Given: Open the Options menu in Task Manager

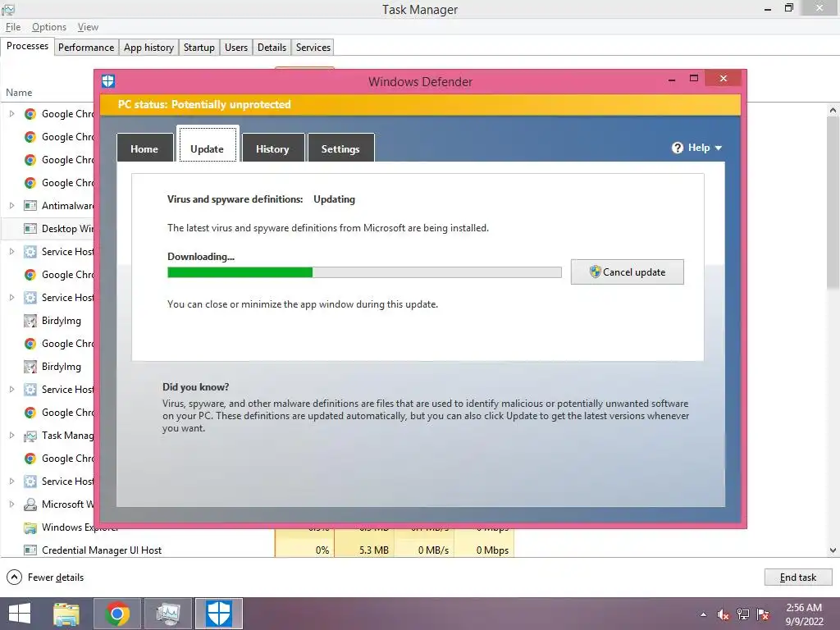Looking at the screenshot, I should point(48,27).
